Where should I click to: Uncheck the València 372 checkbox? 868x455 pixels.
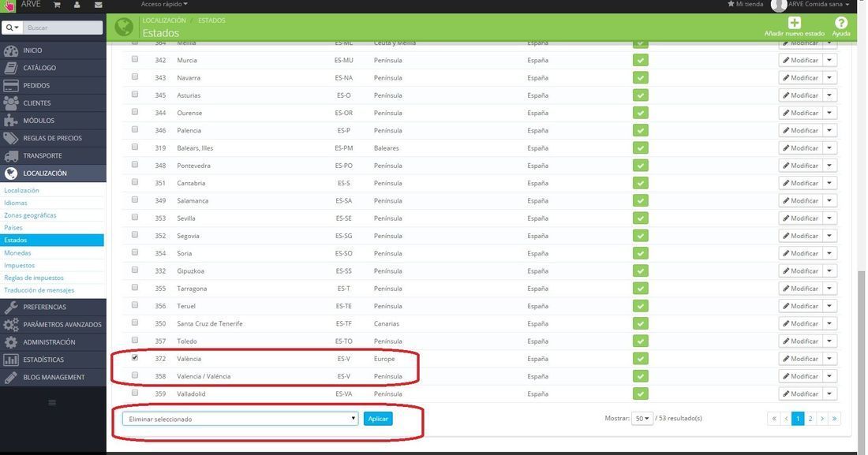point(135,357)
